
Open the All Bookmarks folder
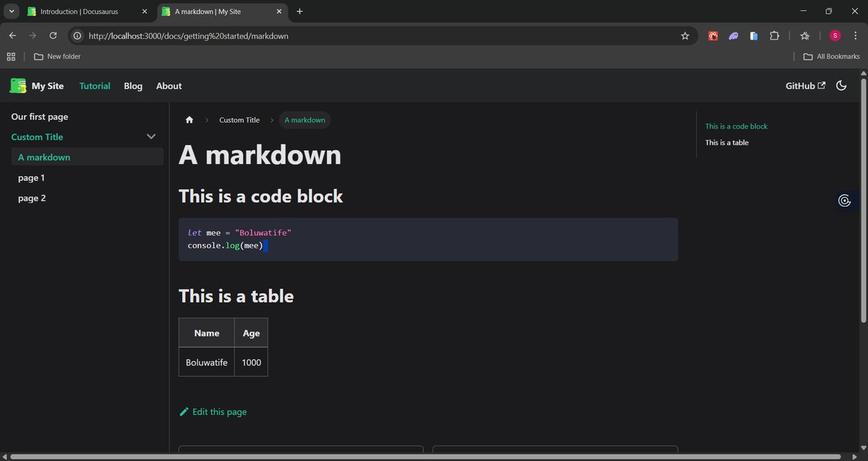coord(832,56)
